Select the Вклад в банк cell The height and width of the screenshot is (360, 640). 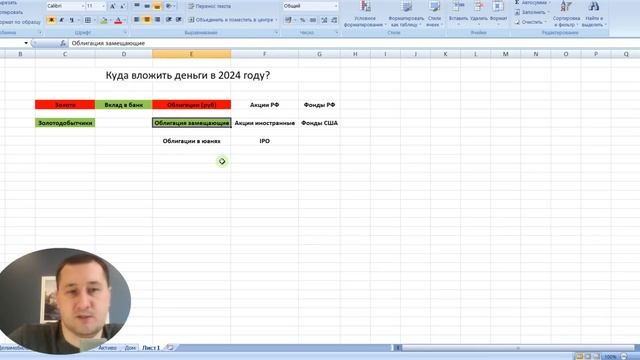(x=124, y=105)
